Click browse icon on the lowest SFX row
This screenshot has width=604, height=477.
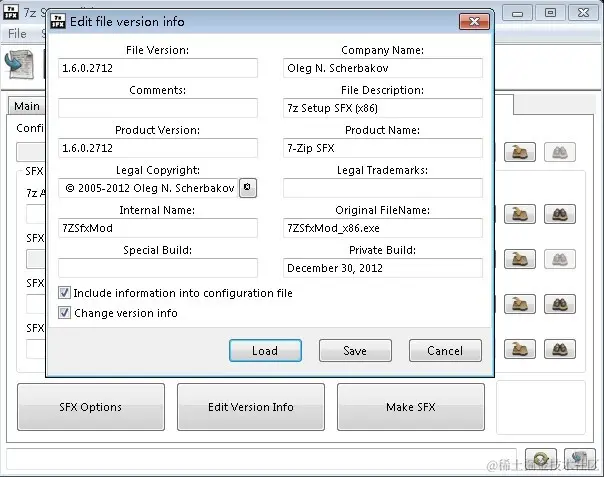pyautogui.click(x=520, y=349)
